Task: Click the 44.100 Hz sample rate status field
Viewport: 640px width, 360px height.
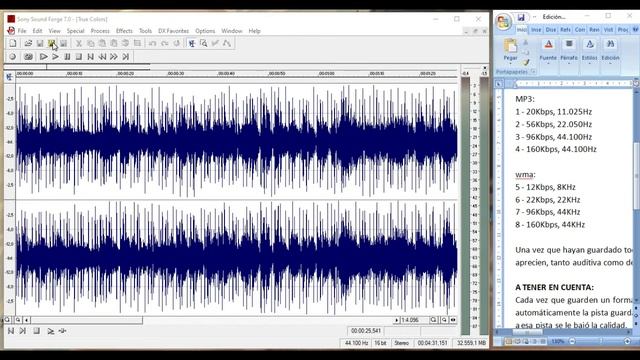Action: (356, 343)
